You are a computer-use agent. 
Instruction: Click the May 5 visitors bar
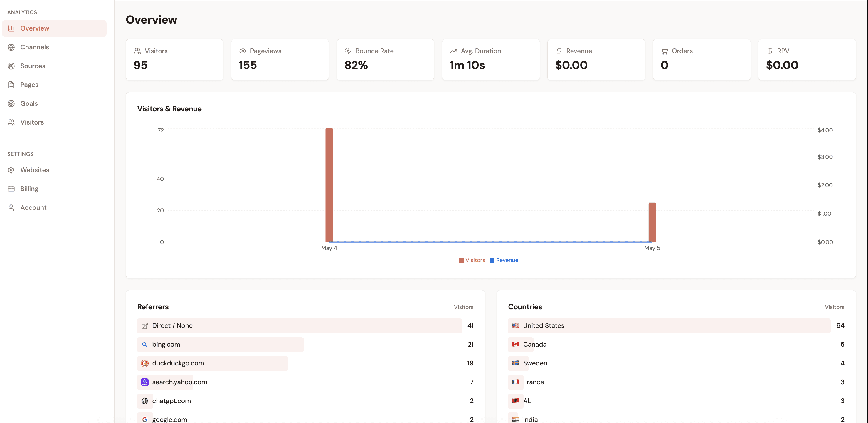pyautogui.click(x=652, y=222)
